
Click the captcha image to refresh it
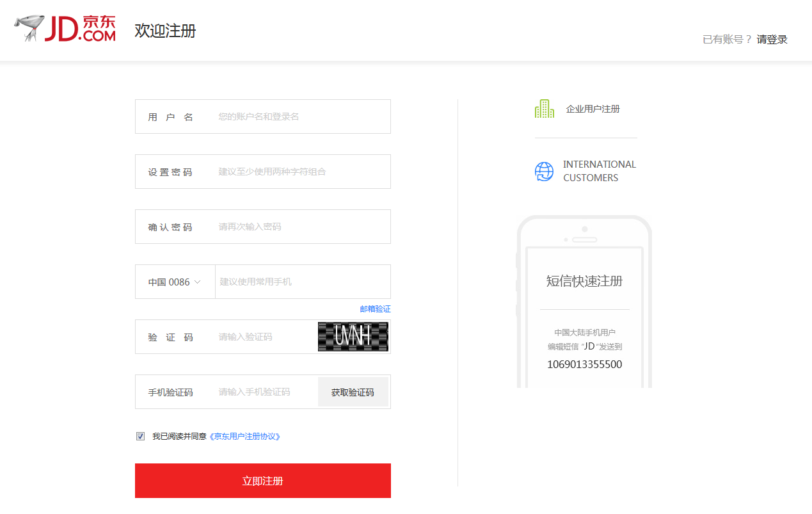pos(353,336)
